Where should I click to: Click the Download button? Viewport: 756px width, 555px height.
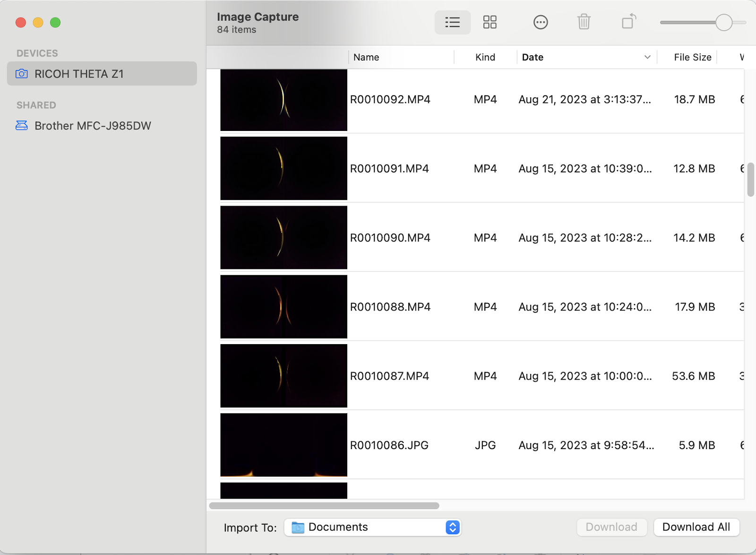(611, 527)
